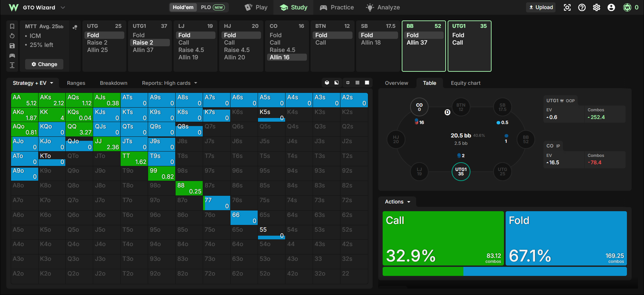Click the floppy disk save icon
Screen dimensions: 644x295
[x=12, y=46]
